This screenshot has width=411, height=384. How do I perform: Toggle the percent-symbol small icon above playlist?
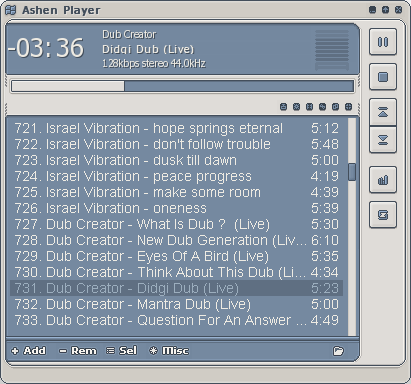(x=322, y=107)
